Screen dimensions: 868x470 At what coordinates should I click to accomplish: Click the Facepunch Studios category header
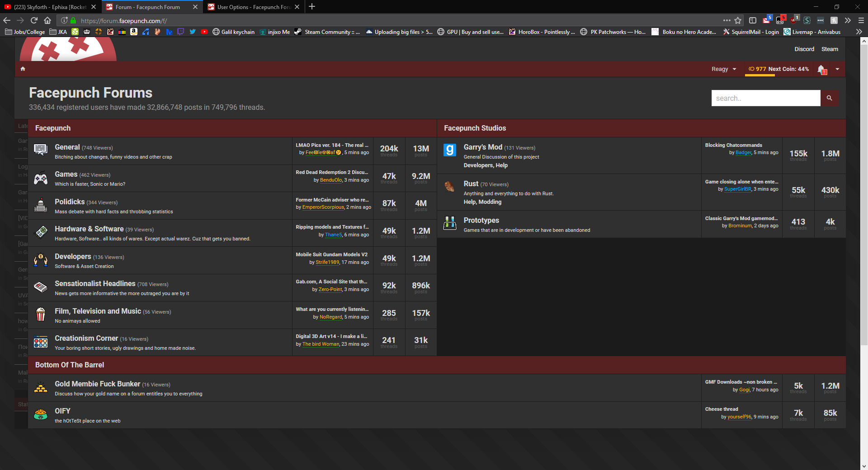[x=475, y=128]
